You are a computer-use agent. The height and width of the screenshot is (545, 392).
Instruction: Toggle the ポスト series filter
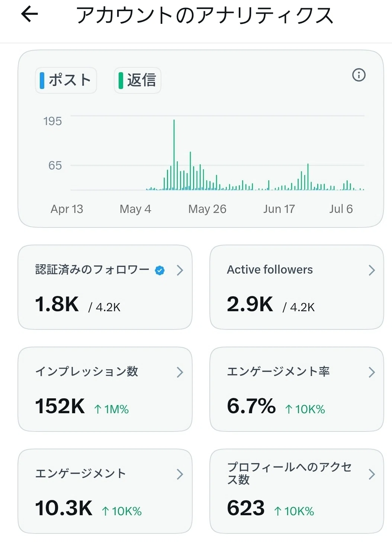(x=66, y=80)
